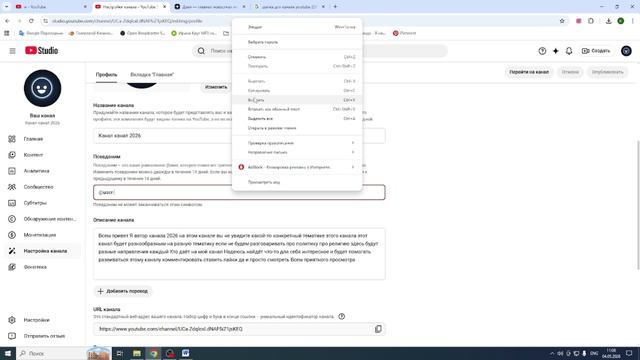Open the Windows Start menu
640x360 pixels.
(8, 353)
